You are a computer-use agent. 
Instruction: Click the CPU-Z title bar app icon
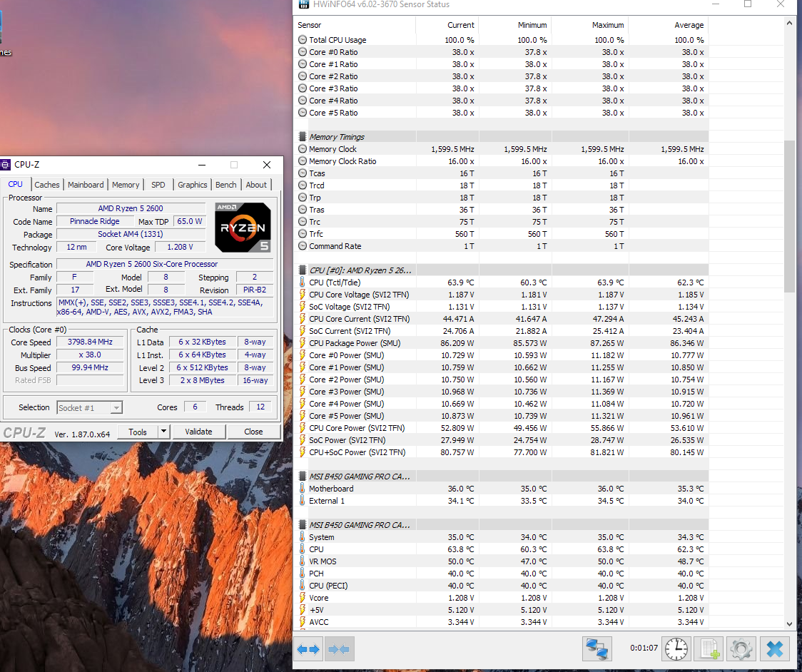click(x=5, y=165)
